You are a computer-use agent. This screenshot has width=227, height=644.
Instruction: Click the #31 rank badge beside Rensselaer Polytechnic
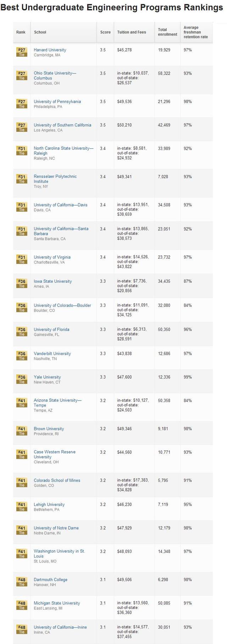point(22,179)
